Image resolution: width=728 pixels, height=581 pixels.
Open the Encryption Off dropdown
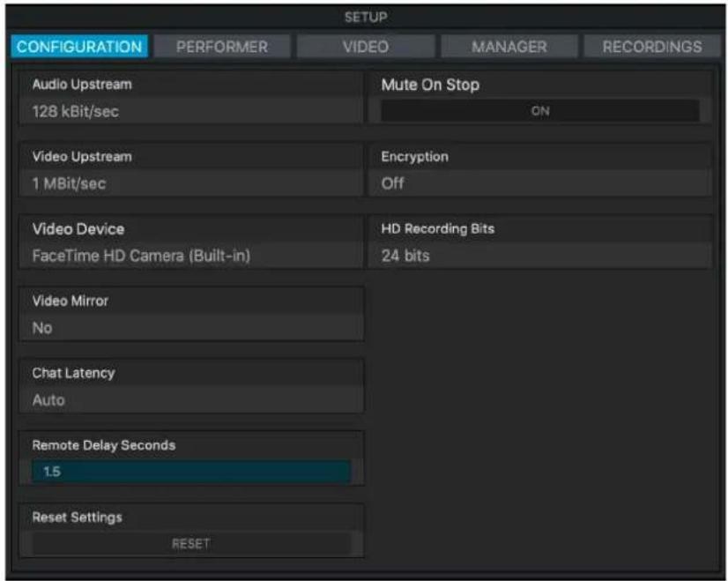pos(540,183)
